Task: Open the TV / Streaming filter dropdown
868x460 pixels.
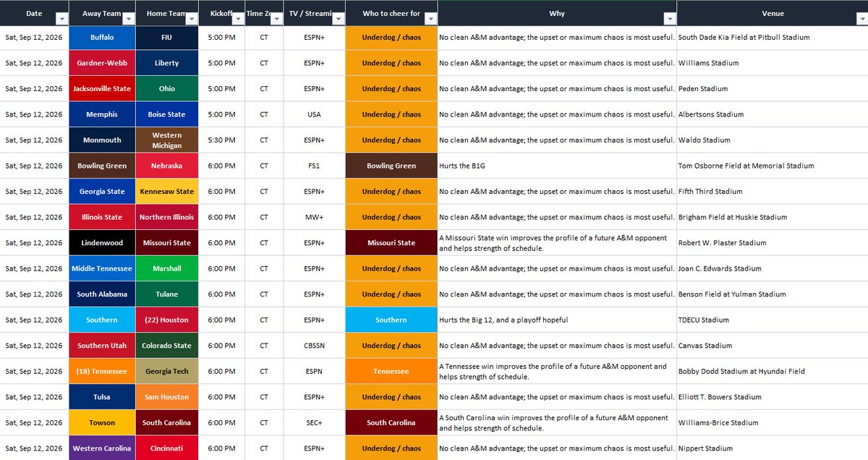Action: 337,18
